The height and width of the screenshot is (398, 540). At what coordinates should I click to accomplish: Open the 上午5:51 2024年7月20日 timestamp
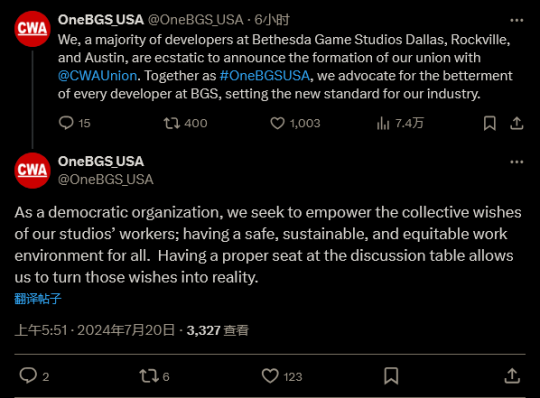[x=95, y=330]
